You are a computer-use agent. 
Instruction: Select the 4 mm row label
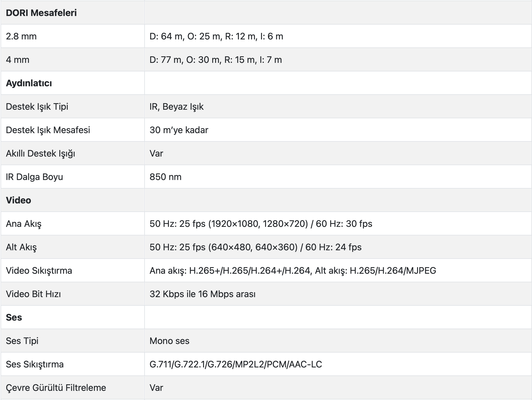pos(17,60)
